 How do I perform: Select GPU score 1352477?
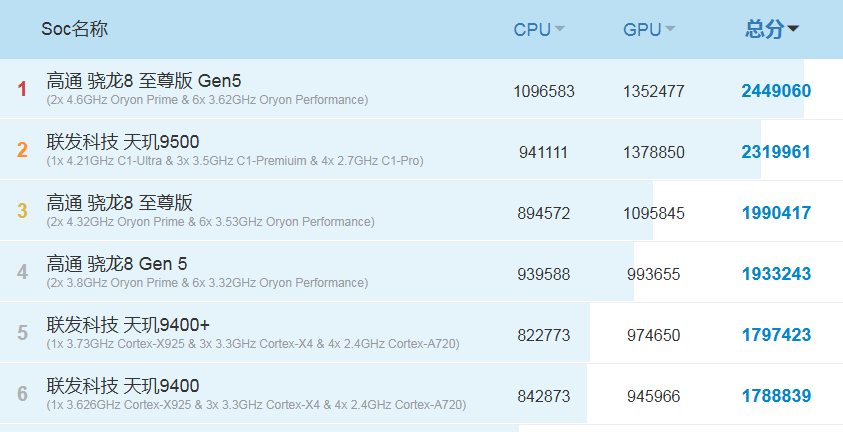click(x=654, y=91)
